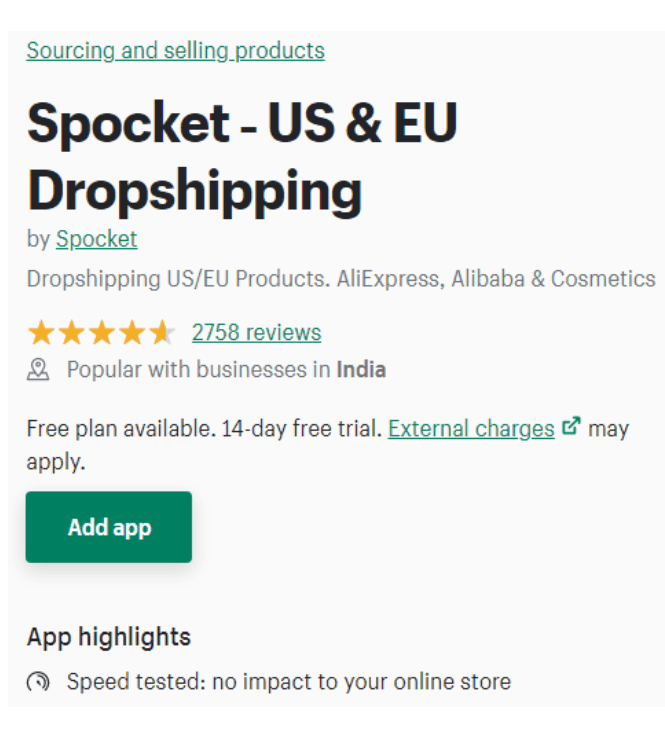
Task: Click the external link arrow icon
Action: tap(571, 427)
